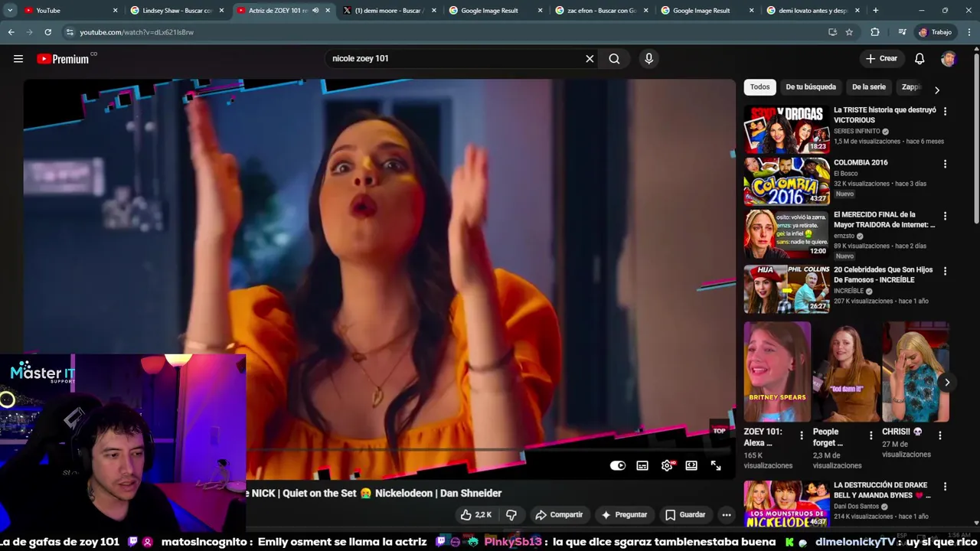Open Britney Spears short thumbnail
The width and height of the screenshot is (980, 551).
coord(777,372)
